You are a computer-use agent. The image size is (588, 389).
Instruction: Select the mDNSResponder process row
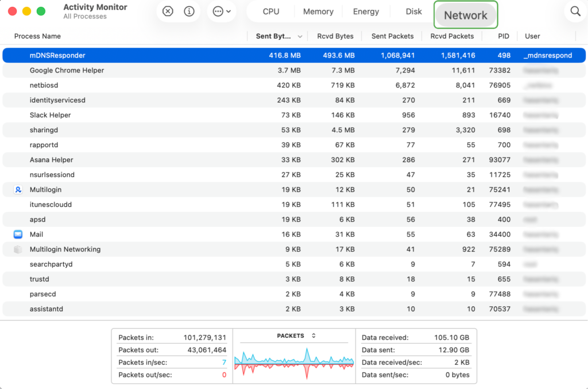pyautogui.click(x=294, y=56)
